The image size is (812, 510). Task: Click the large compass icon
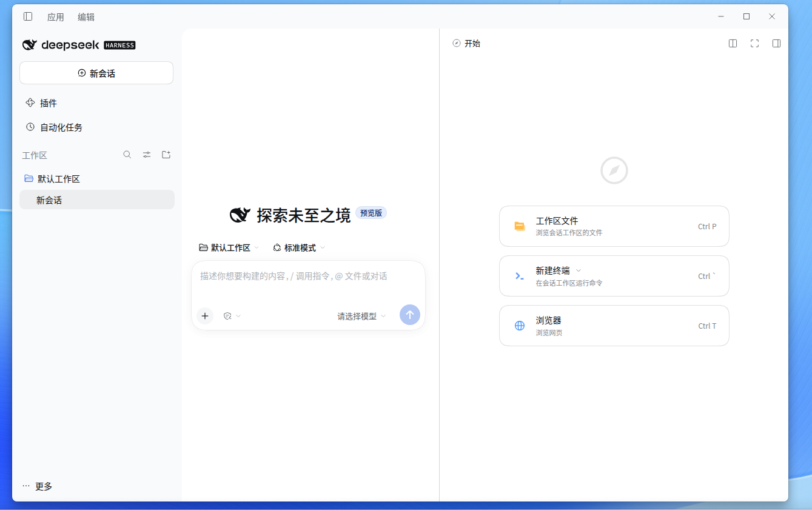(614, 170)
